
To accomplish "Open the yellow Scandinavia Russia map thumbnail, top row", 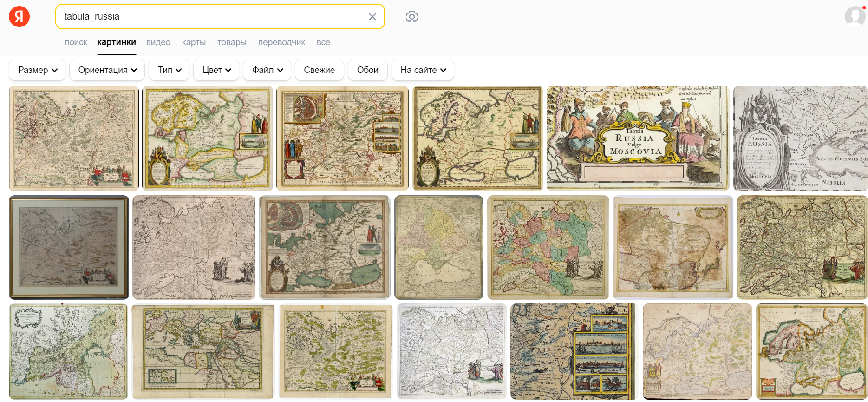I will tap(208, 138).
